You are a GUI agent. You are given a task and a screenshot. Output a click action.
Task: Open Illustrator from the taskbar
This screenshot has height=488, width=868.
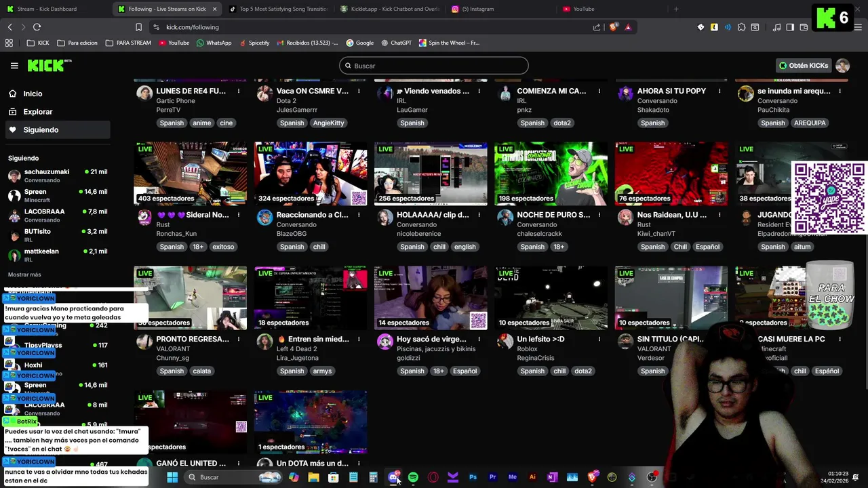click(532, 477)
